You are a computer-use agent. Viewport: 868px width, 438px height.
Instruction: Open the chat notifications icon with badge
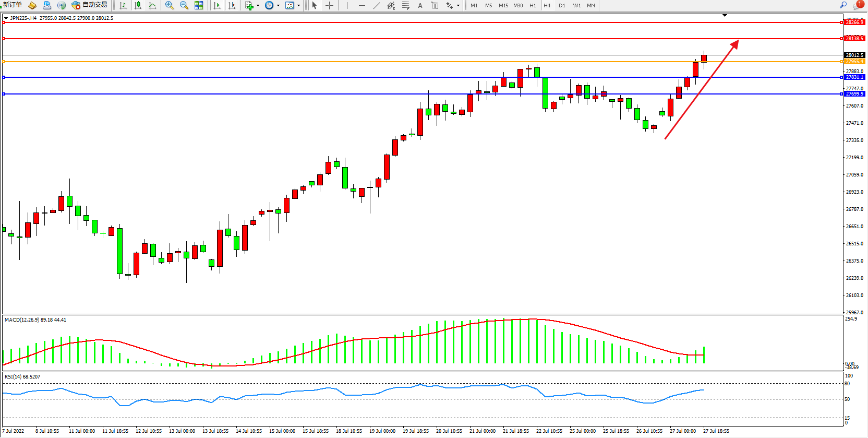(858, 5)
